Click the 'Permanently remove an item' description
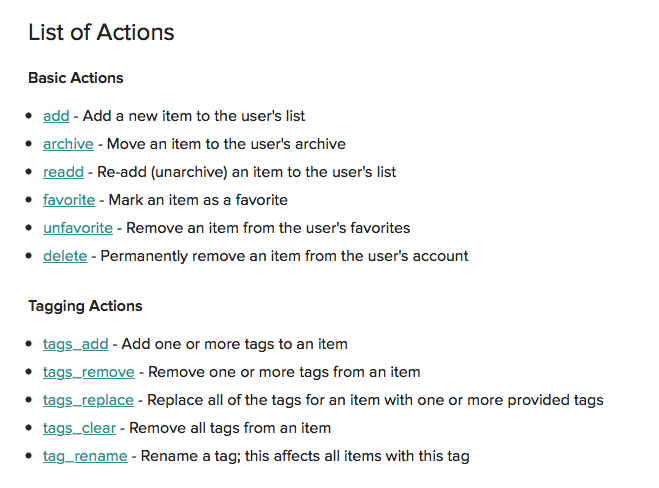This screenshot has width=659, height=488. pos(284,256)
